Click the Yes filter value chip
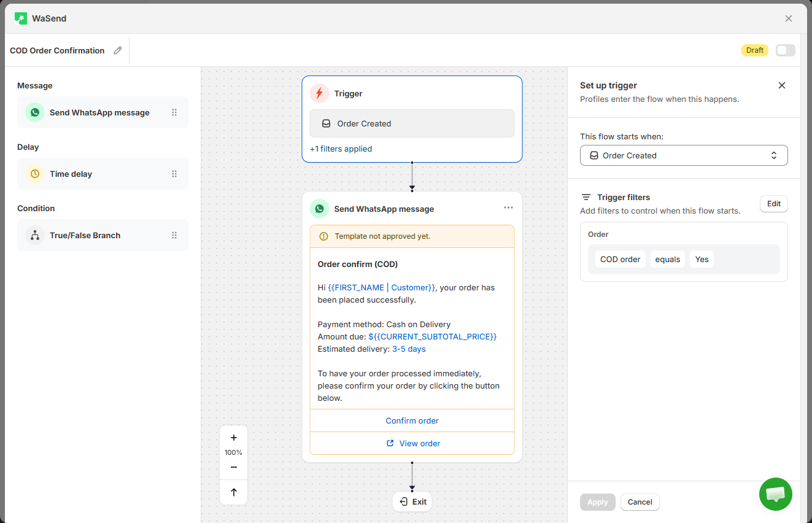 coord(702,259)
